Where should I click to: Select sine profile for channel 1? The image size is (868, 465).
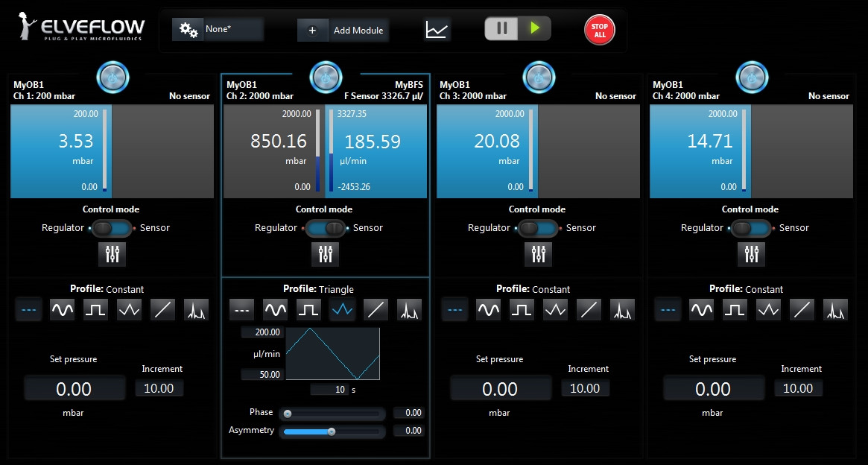coord(62,309)
